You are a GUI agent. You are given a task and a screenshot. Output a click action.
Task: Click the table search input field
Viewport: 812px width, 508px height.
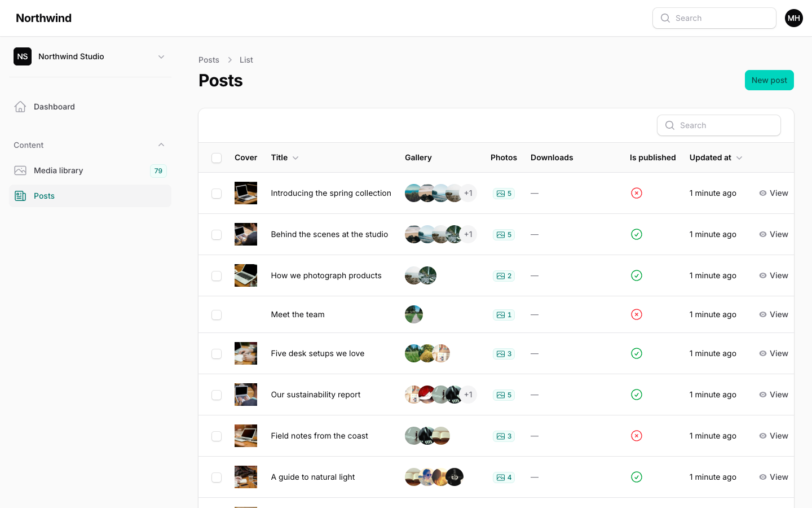click(x=719, y=125)
